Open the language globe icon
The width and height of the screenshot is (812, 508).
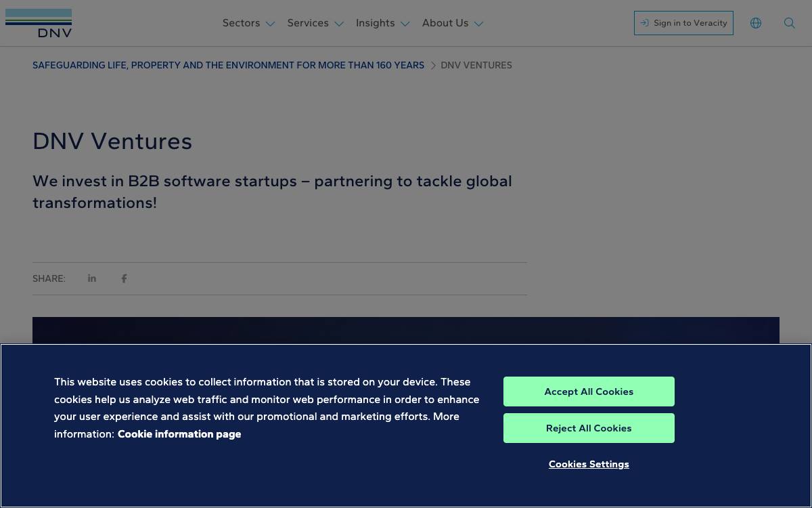click(756, 23)
